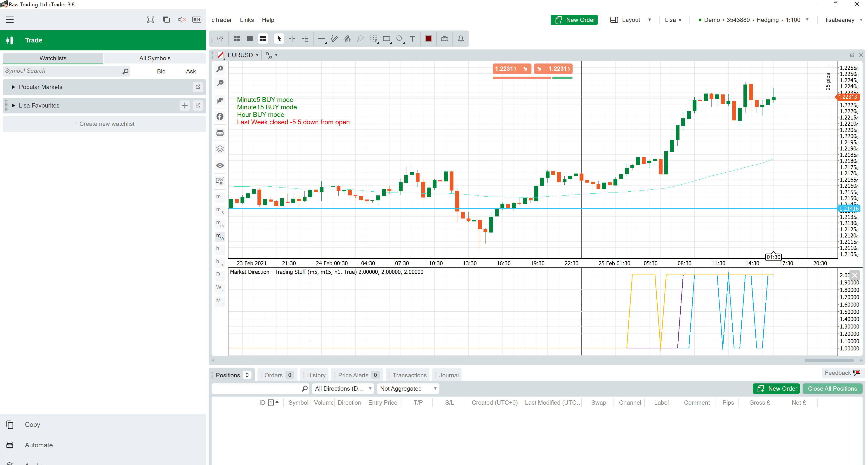The height and width of the screenshot is (465, 868).
Task: Click the sell 1.22313 quick trade button
Action: pos(512,69)
